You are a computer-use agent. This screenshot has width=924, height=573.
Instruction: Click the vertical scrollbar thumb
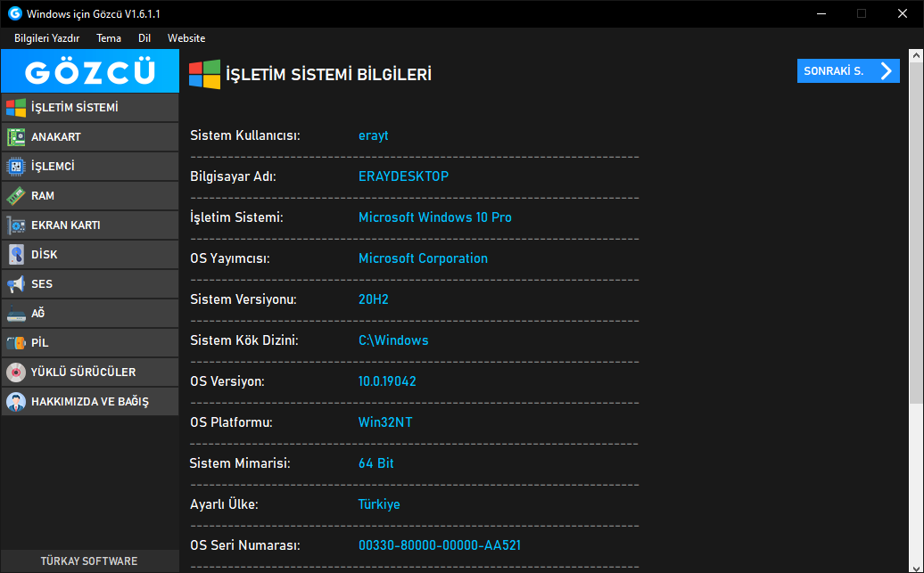(x=916, y=233)
